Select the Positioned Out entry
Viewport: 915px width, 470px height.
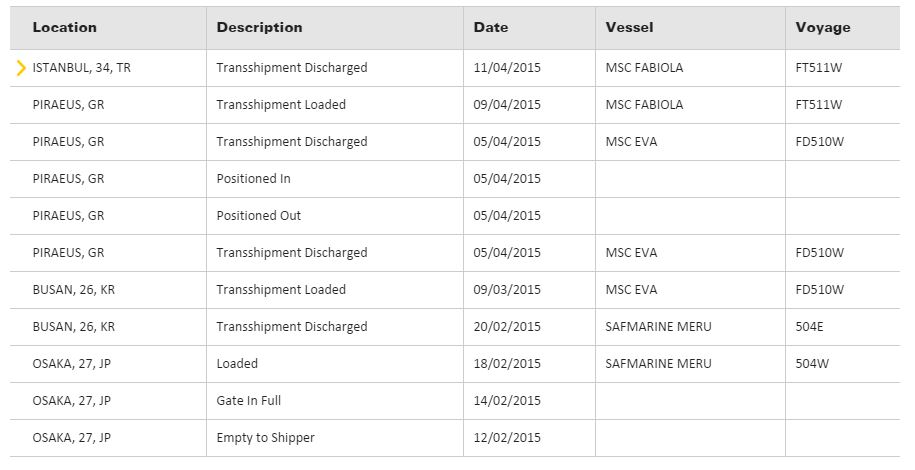(x=258, y=216)
